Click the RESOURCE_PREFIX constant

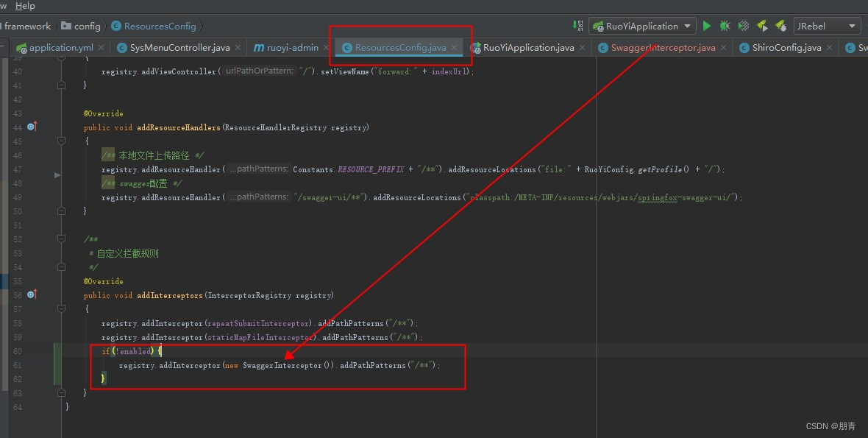pos(371,169)
